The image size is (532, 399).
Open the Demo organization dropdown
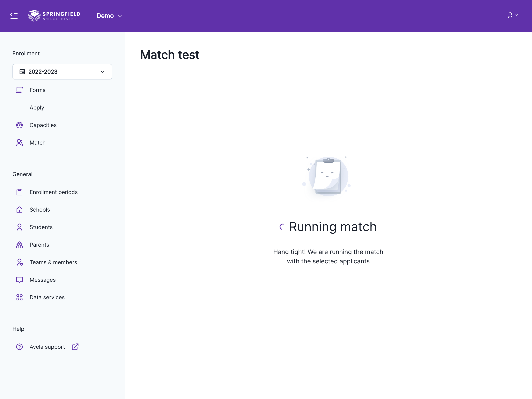tap(109, 16)
